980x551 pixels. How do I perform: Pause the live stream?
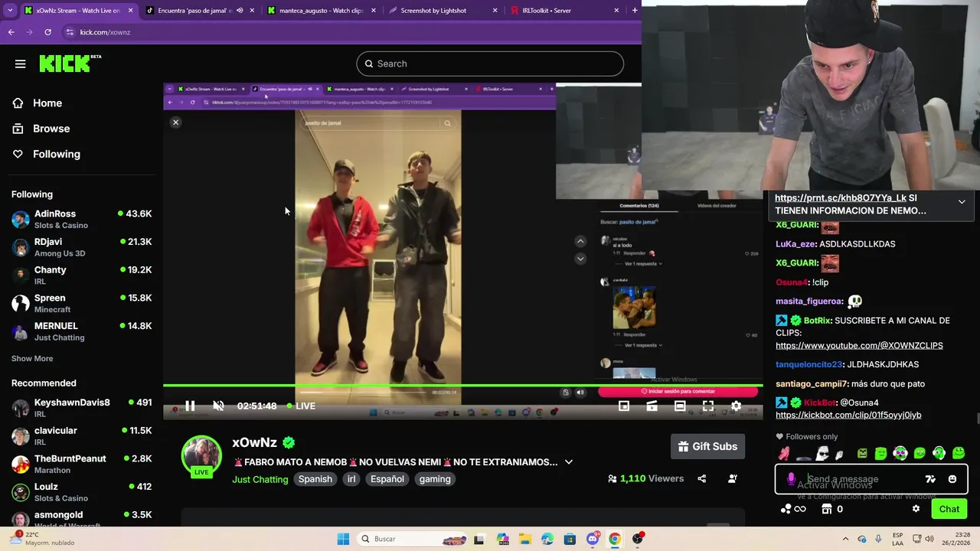point(190,406)
